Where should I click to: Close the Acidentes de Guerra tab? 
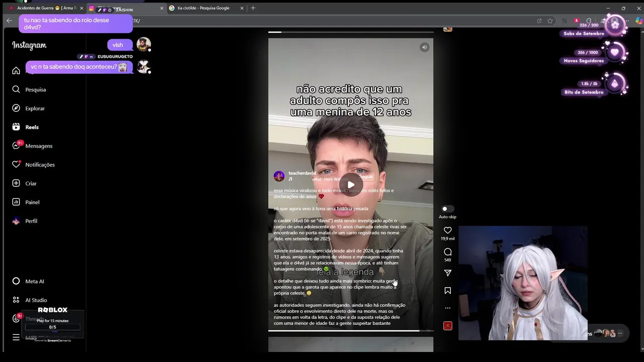click(82, 8)
